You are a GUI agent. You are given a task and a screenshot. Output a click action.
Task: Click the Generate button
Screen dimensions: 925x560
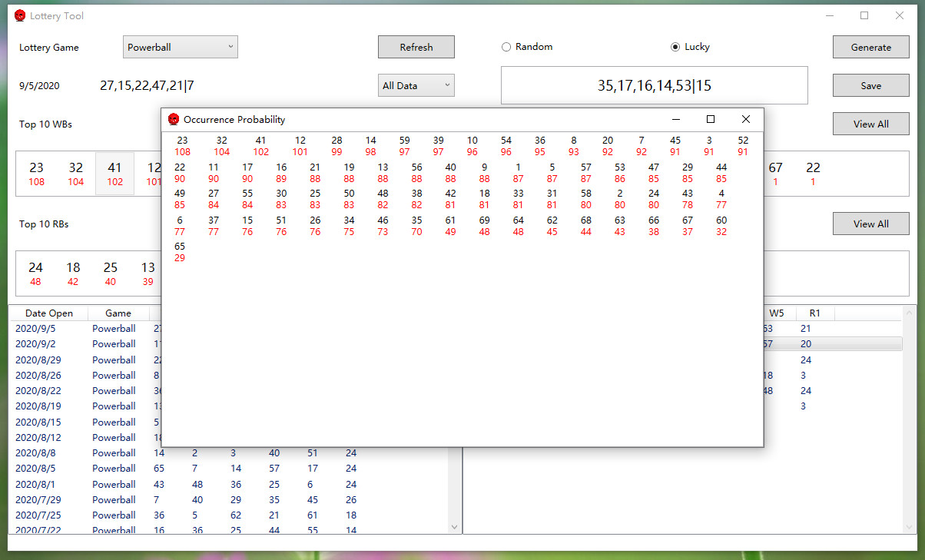pyautogui.click(x=871, y=47)
